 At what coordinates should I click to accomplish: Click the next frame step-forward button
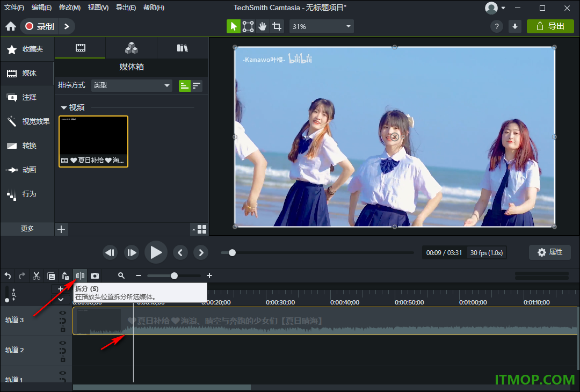pos(132,252)
